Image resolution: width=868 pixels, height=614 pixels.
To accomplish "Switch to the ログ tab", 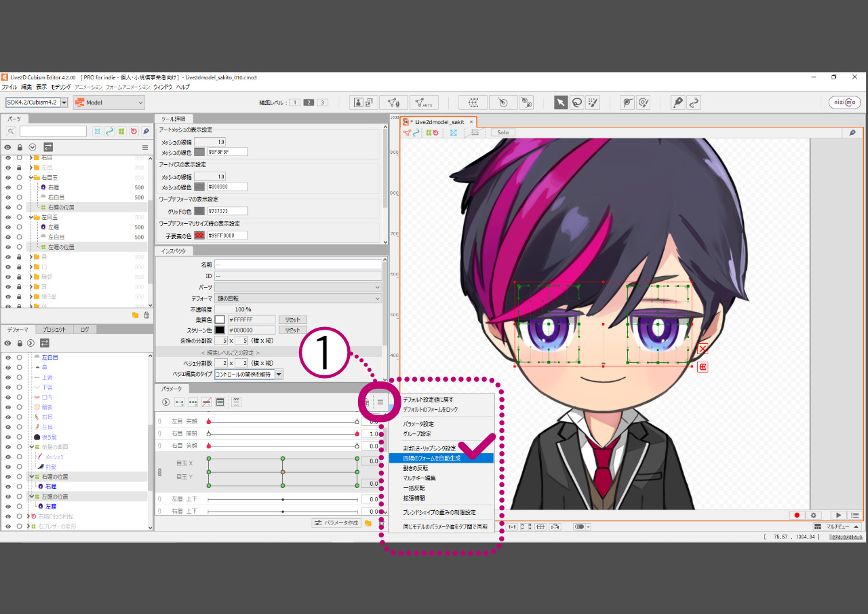I will point(84,330).
